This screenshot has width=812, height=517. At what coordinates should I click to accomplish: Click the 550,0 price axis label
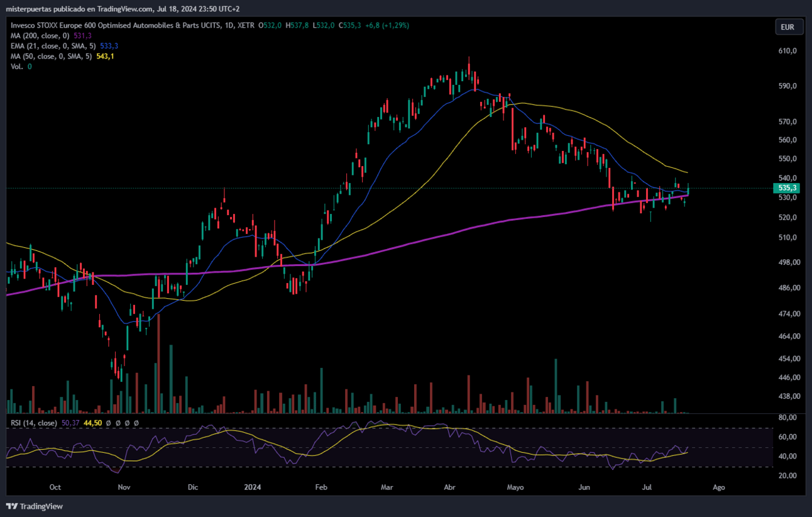click(788, 158)
